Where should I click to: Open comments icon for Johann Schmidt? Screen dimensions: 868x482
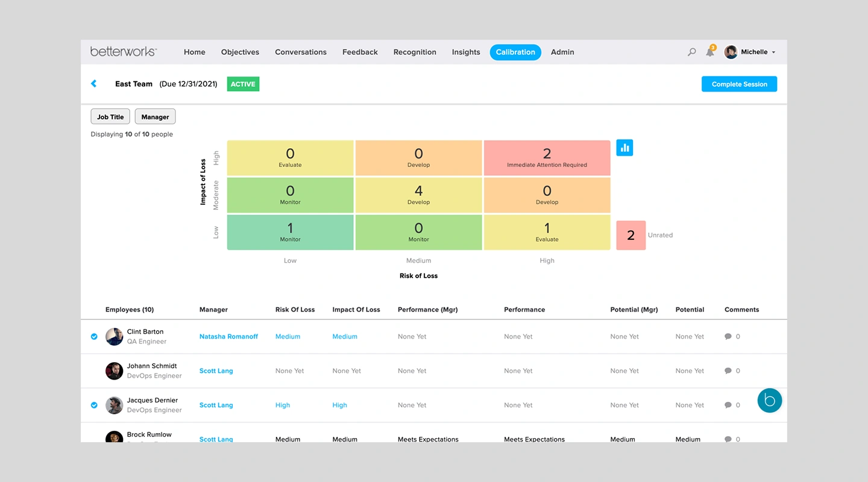click(x=728, y=371)
